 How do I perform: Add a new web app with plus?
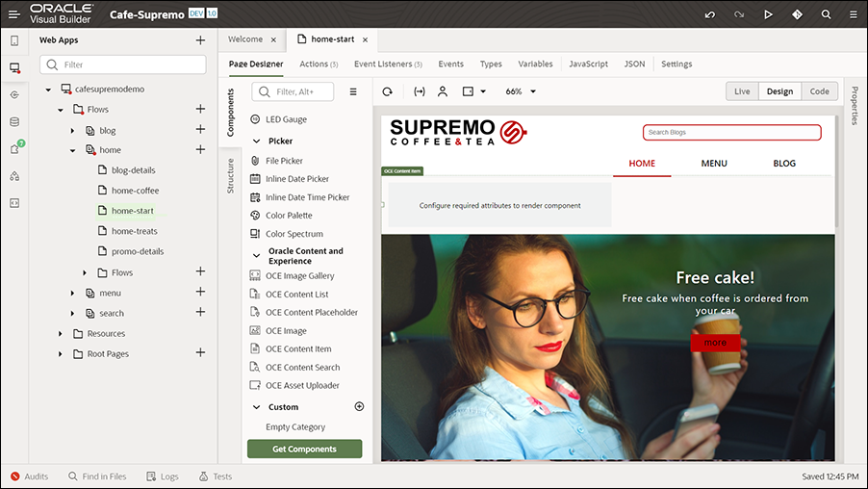coord(200,40)
